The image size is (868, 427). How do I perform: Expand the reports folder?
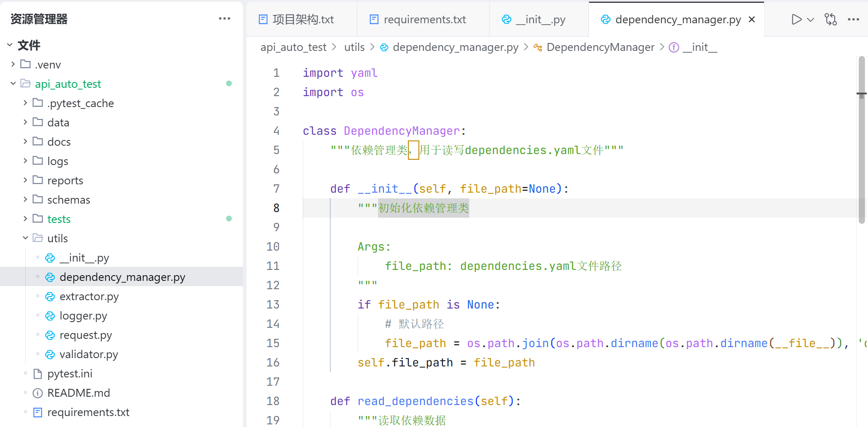pyautogui.click(x=25, y=180)
